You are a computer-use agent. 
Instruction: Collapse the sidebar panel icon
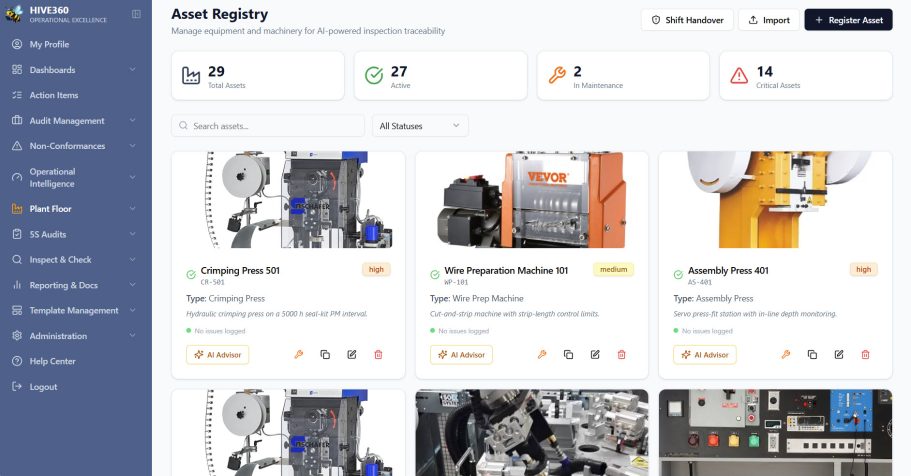click(x=136, y=14)
